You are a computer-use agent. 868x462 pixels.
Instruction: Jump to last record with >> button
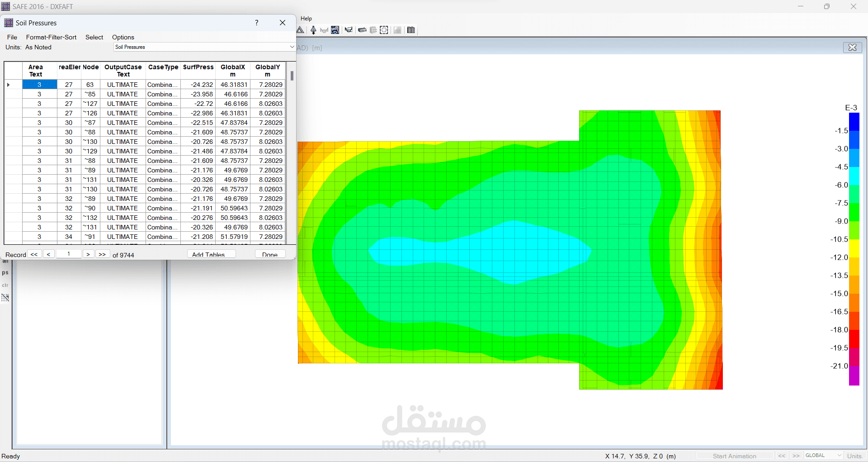coord(103,254)
